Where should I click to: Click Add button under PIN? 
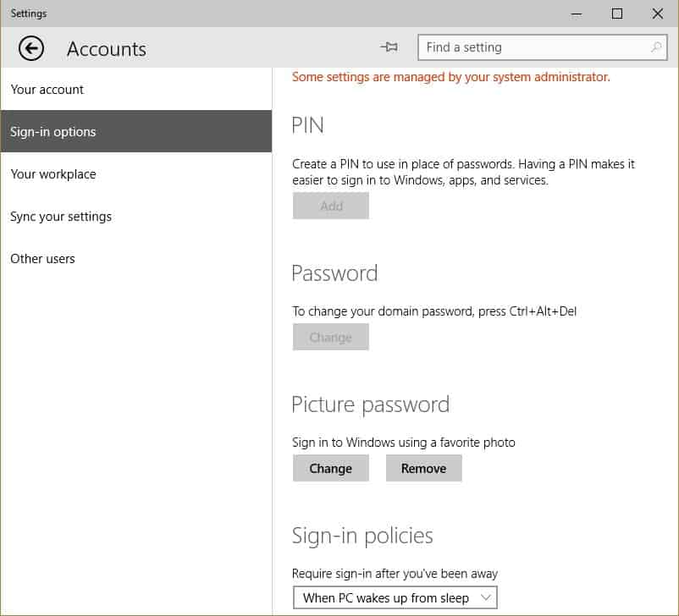[331, 206]
